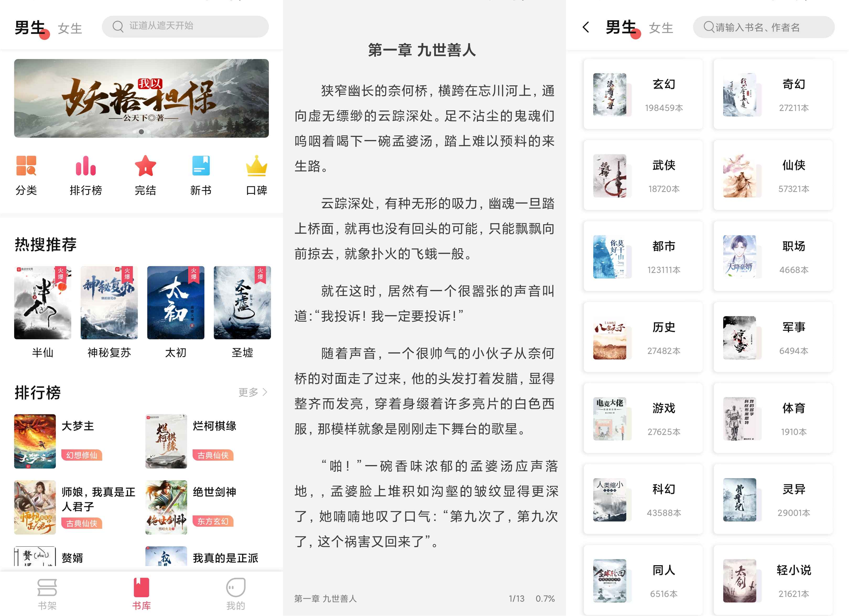Screen dimensions: 849x616
Task: Switch to 女生 on the category page
Action: [x=661, y=28]
